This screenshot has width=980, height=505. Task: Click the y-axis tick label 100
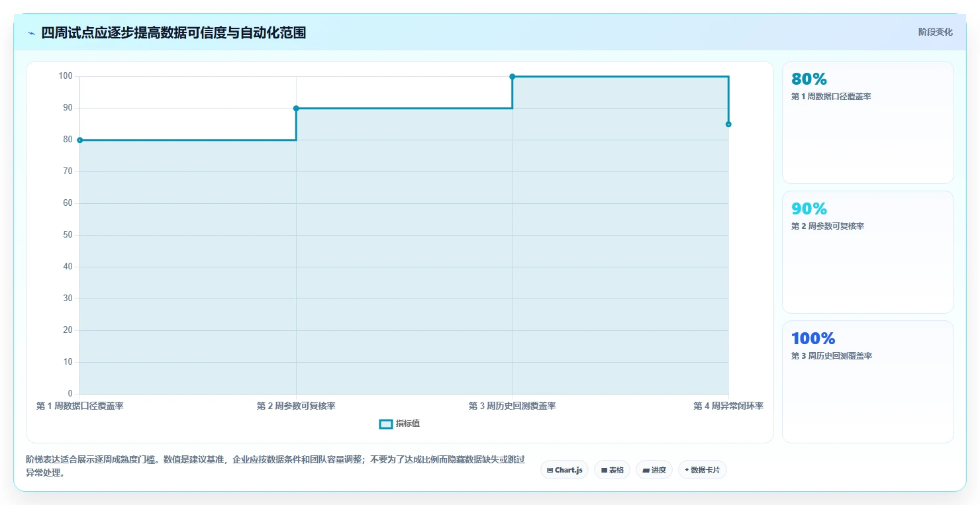[x=65, y=76]
